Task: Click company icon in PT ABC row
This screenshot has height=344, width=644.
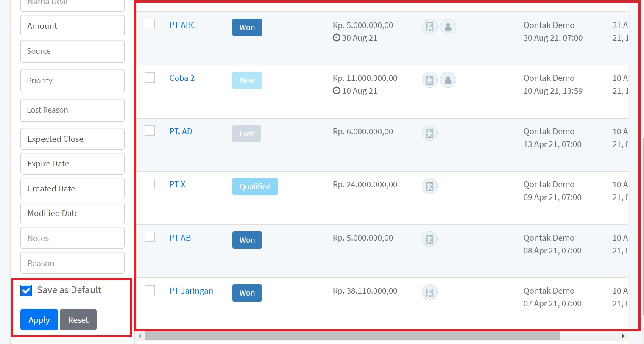Action: tap(429, 27)
